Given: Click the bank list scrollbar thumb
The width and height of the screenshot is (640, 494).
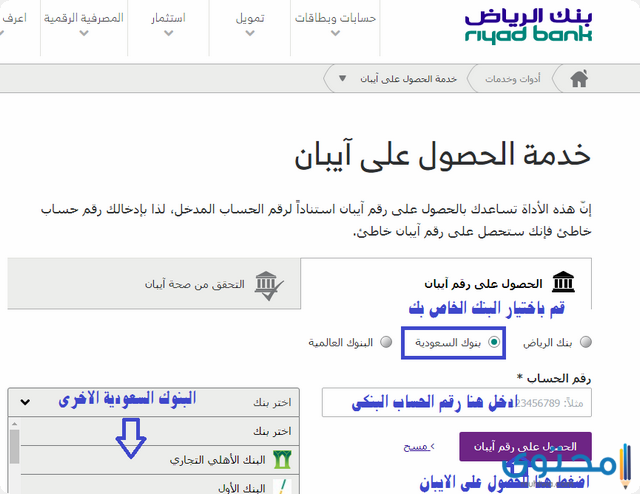Looking at the screenshot, I should click(14, 447).
